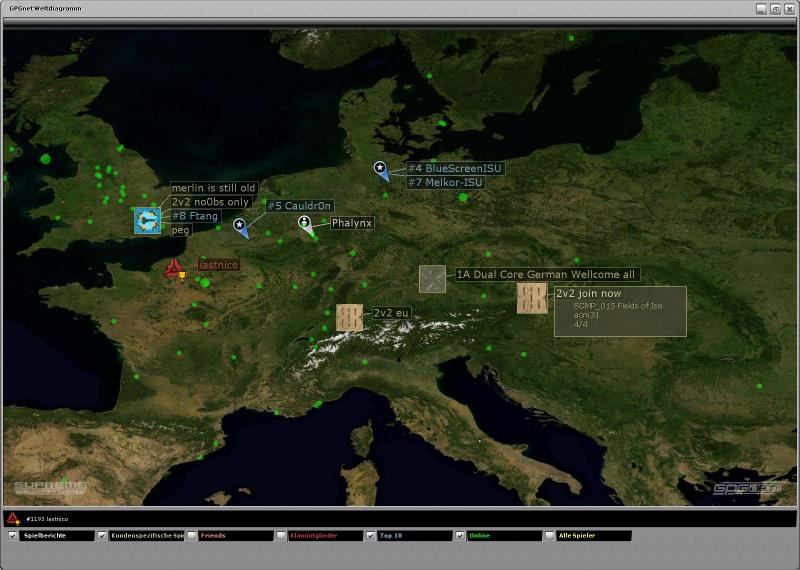Minimize the GPGnet Weltdiagramm window

(x=761, y=9)
